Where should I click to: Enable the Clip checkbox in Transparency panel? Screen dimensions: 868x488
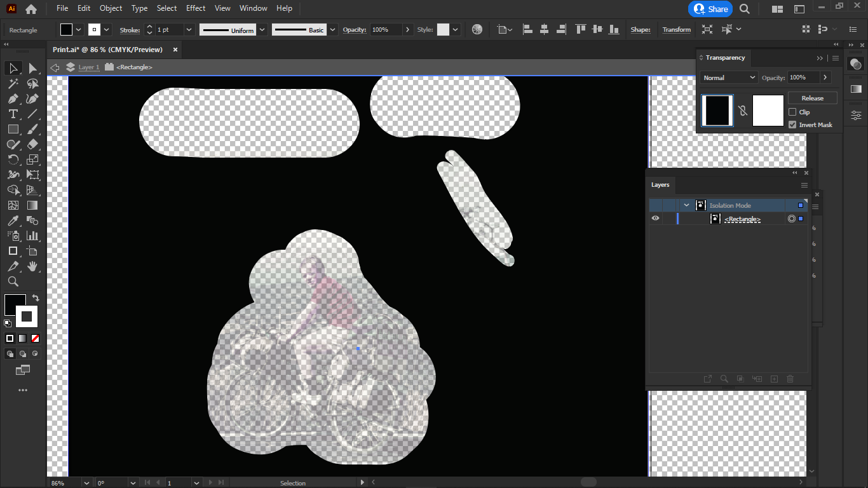(792, 111)
